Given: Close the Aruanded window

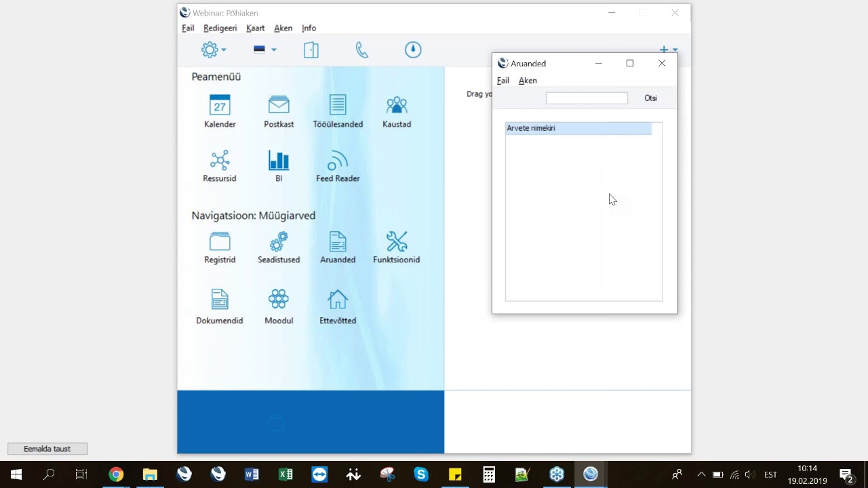Looking at the screenshot, I should 662,63.
